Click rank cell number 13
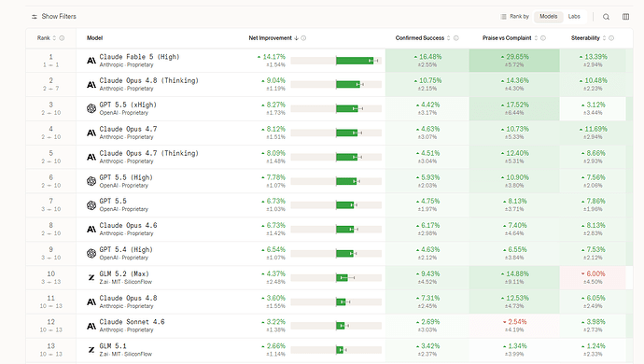The height and width of the screenshot is (364, 644). click(51, 350)
